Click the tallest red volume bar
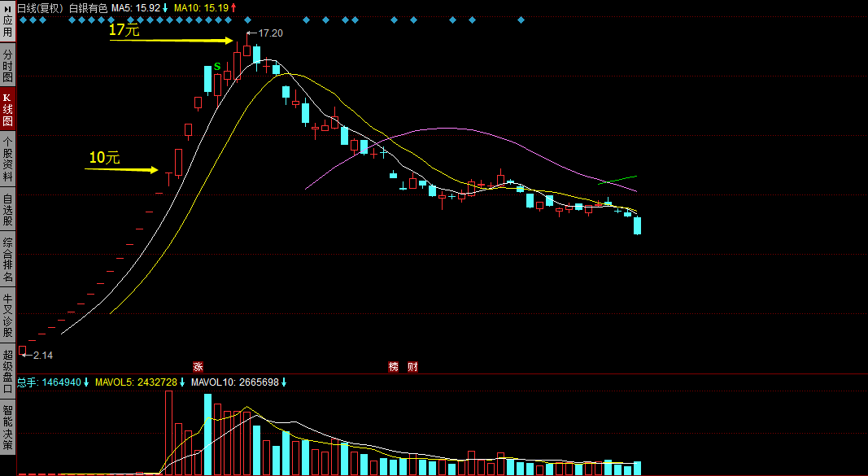 click(168, 433)
